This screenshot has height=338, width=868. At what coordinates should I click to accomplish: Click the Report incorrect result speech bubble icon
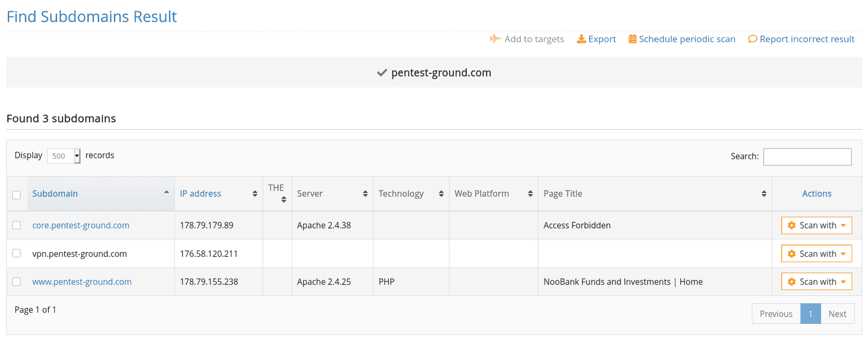pos(752,39)
